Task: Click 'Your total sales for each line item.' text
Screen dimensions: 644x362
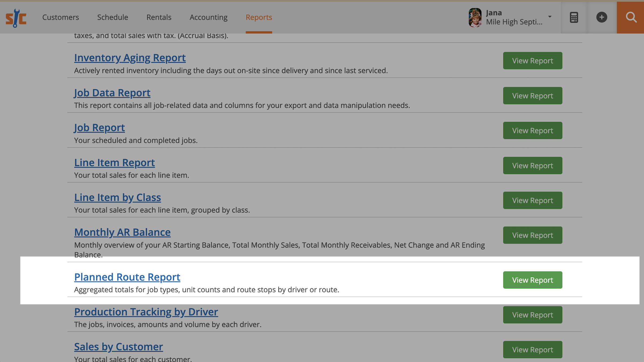Action: pos(131,175)
